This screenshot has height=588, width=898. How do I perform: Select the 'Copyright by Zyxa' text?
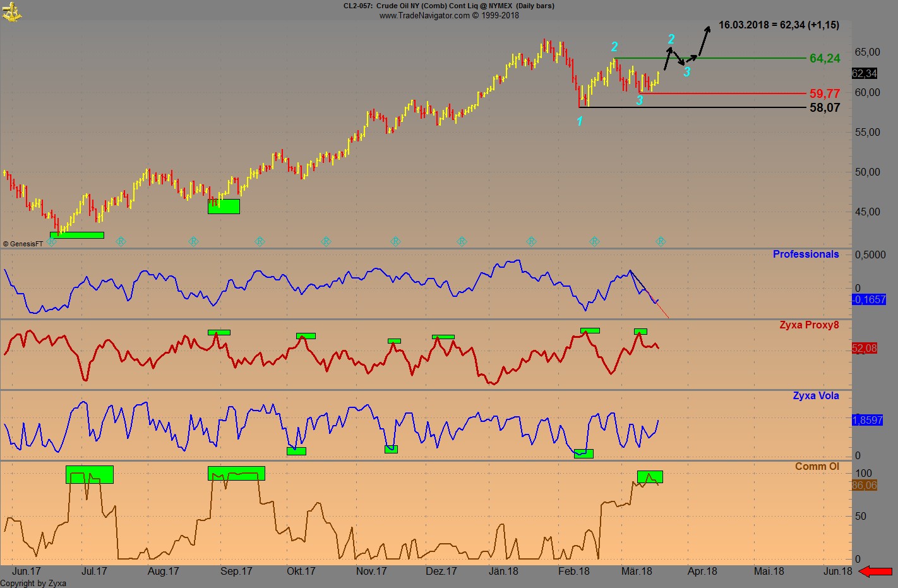33,583
